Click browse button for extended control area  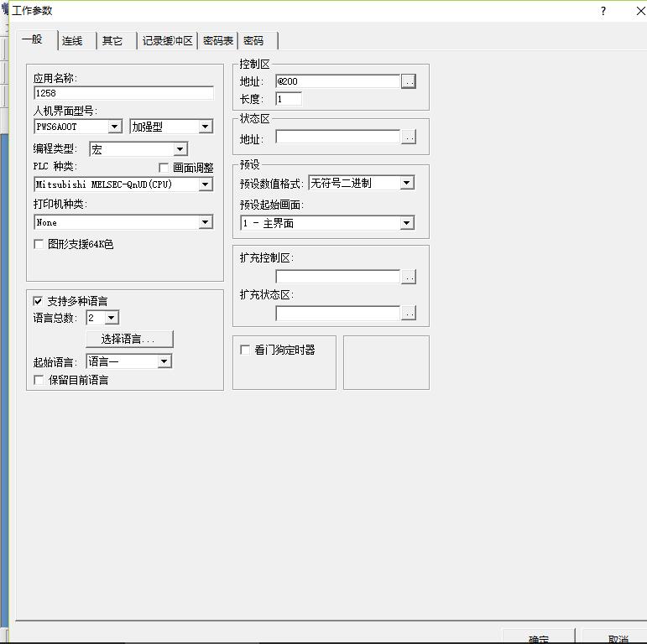[409, 277]
